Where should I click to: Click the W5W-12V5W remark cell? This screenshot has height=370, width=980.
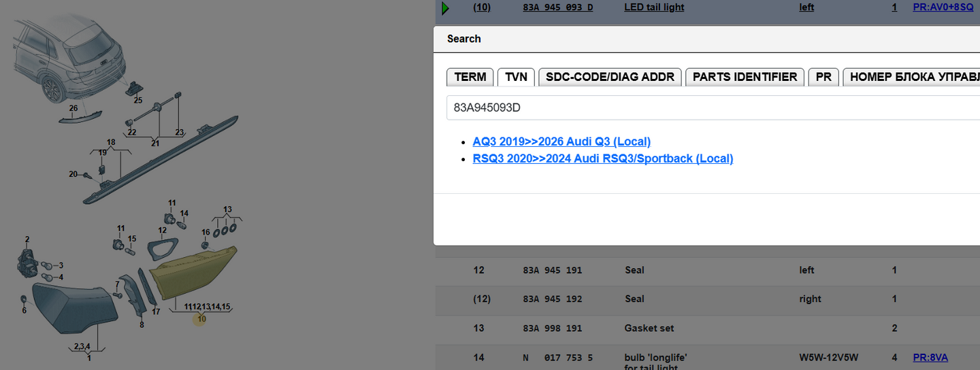(x=828, y=357)
